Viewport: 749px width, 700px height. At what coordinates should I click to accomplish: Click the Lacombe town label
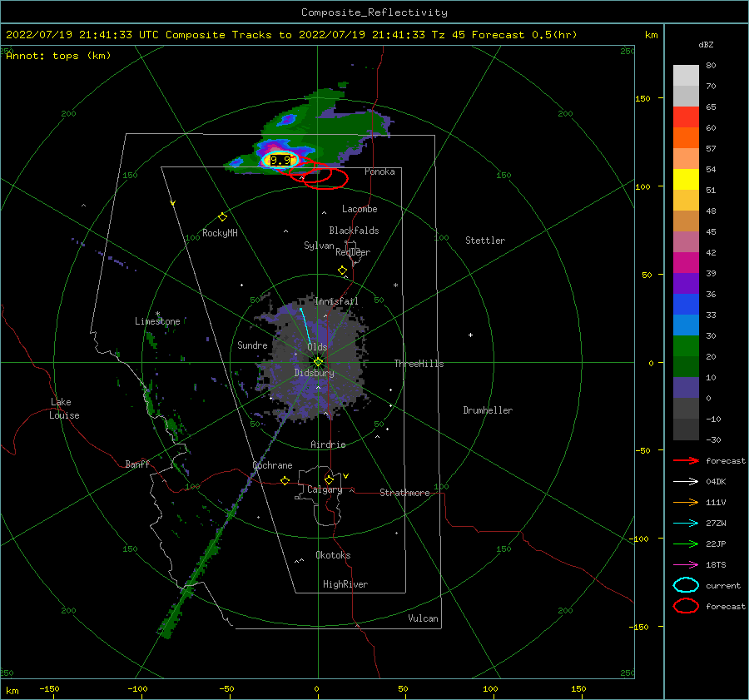click(x=360, y=209)
